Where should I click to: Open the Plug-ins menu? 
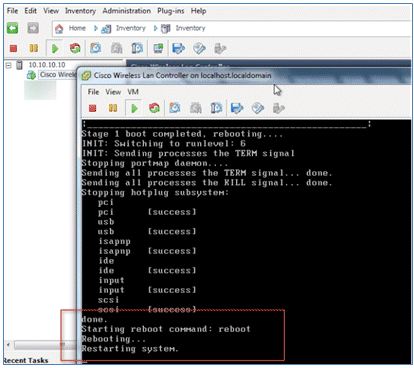[x=171, y=11]
